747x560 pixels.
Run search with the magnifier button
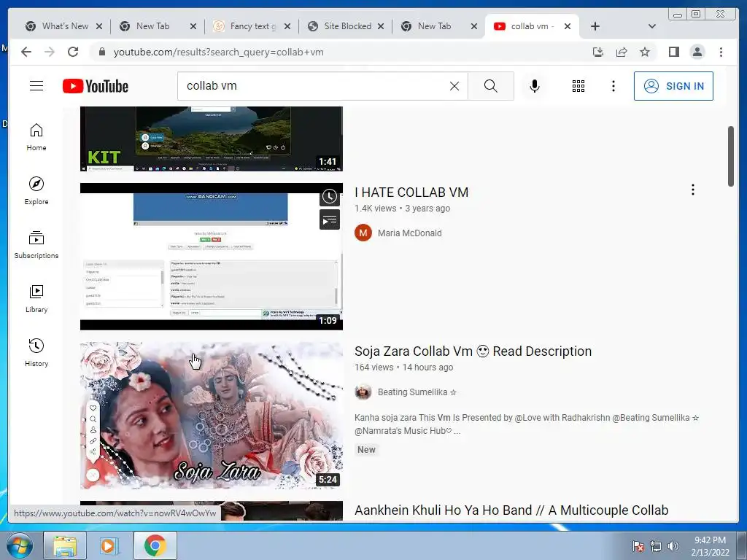coord(491,86)
